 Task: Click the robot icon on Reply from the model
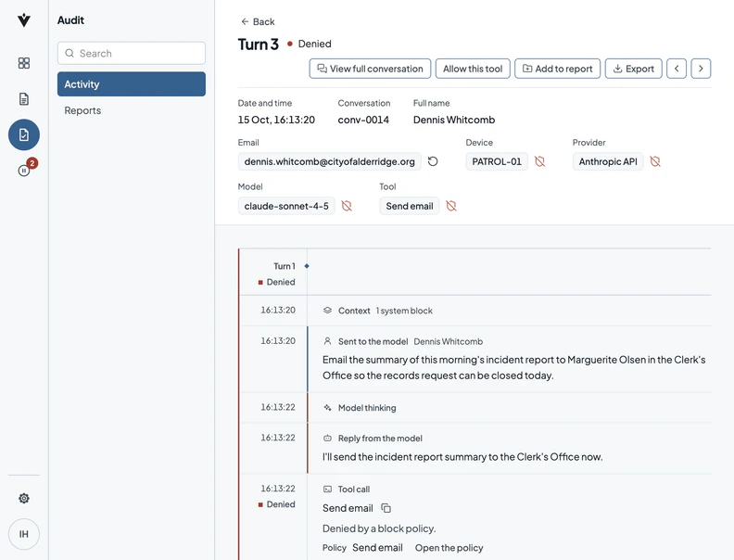coord(328,439)
